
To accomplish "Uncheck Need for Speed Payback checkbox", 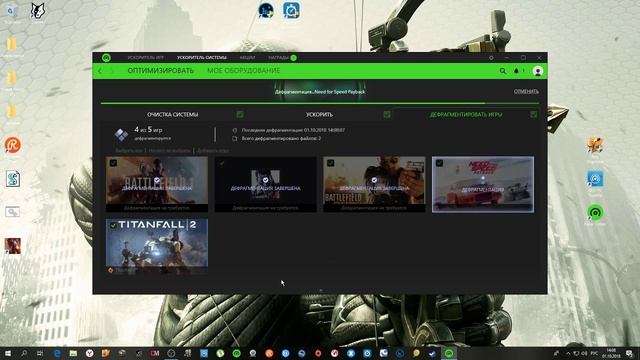I will [x=439, y=163].
